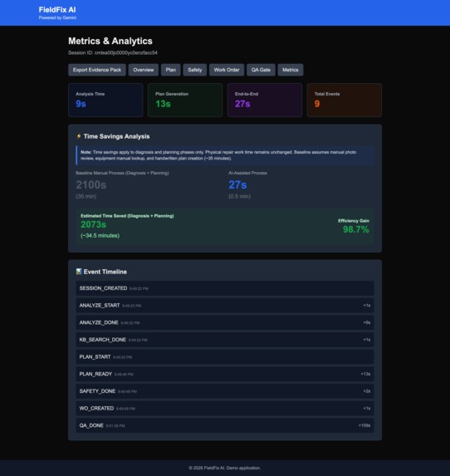Image resolution: width=450 pixels, height=476 pixels.
Task: Click the AI-Assisted Process 27s value
Action: 237,184
